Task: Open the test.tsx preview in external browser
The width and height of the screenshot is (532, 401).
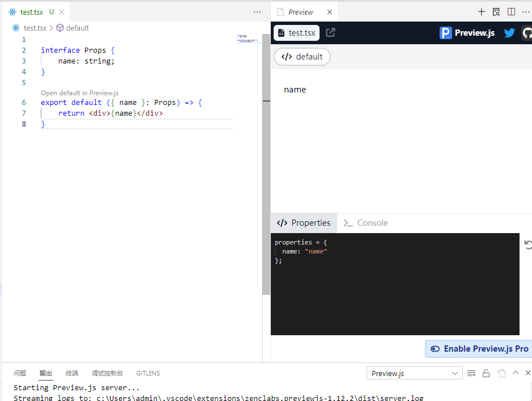Action: pyautogui.click(x=331, y=32)
